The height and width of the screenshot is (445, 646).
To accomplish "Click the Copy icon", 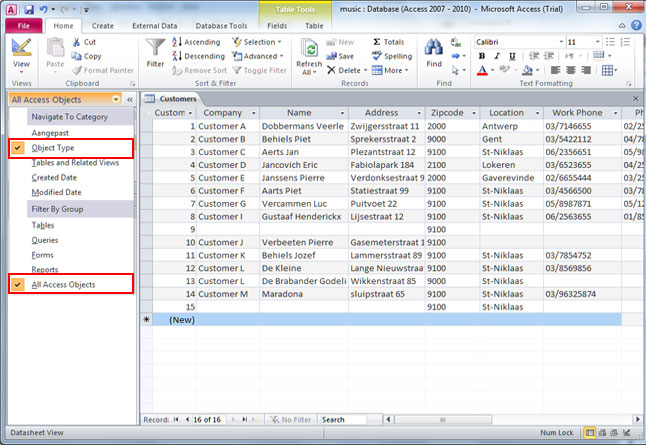I will (76, 56).
